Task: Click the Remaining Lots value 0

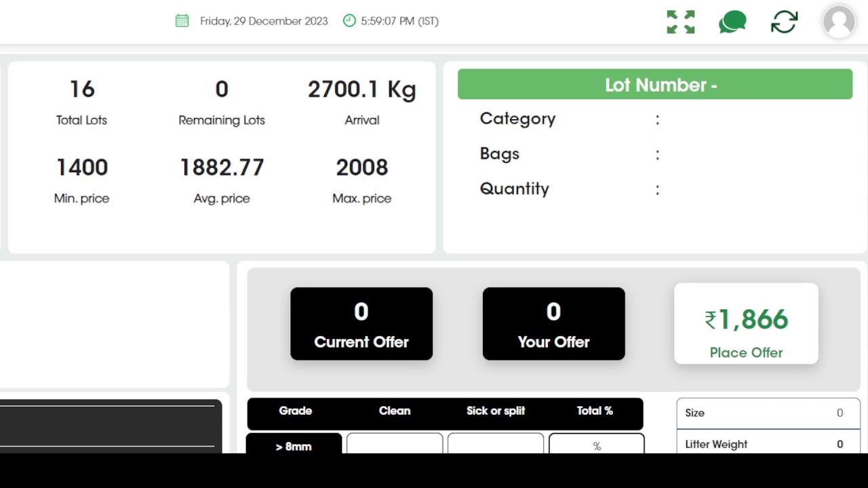Action: coord(222,89)
